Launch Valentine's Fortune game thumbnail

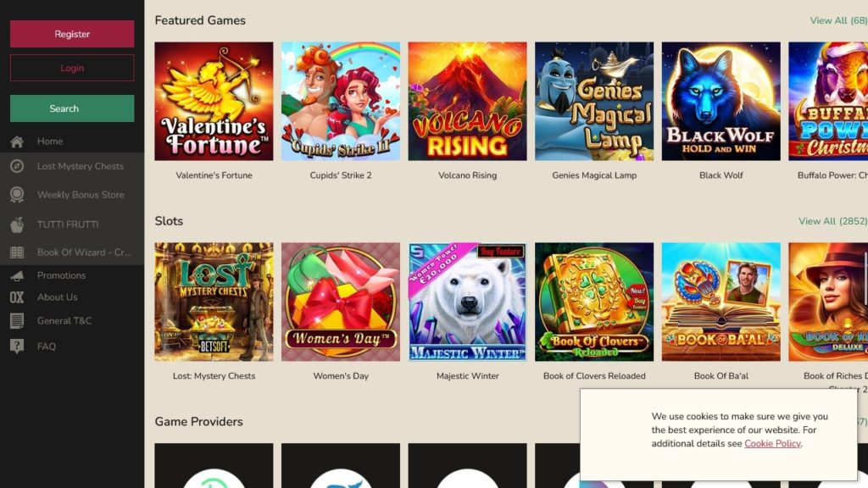pos(214,102)
